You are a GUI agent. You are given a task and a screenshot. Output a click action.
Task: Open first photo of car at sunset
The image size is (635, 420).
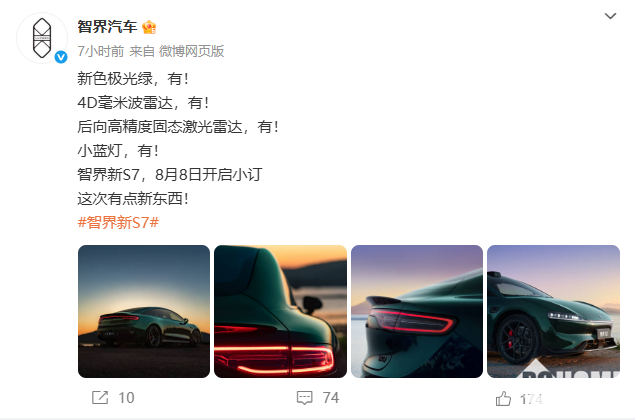point(144,311)
